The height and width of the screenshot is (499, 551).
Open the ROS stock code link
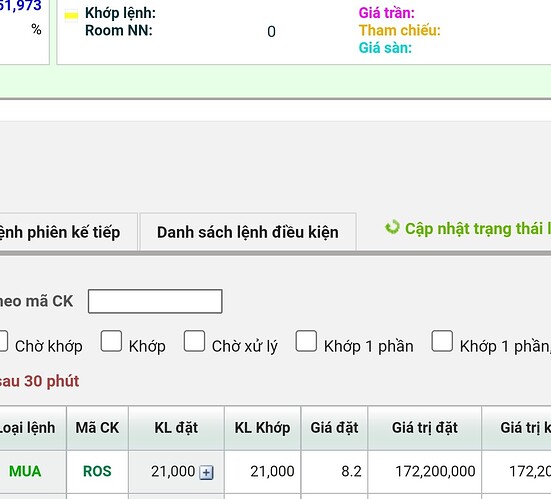point(97,471)
